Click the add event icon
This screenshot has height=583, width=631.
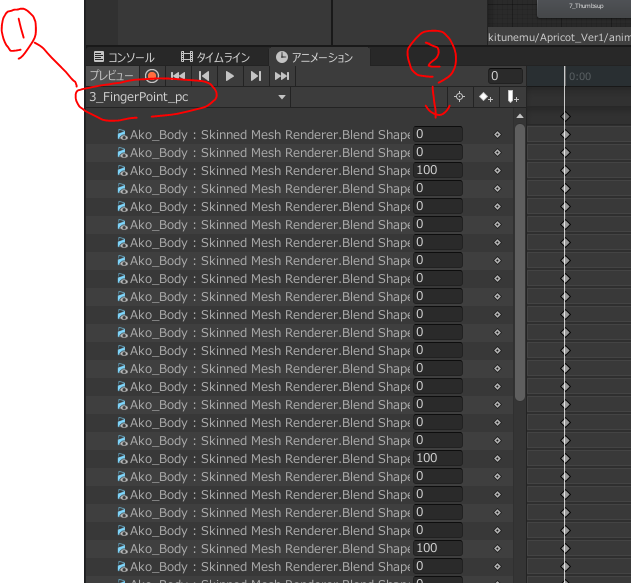pyautogui.click(x=512, y=97)
